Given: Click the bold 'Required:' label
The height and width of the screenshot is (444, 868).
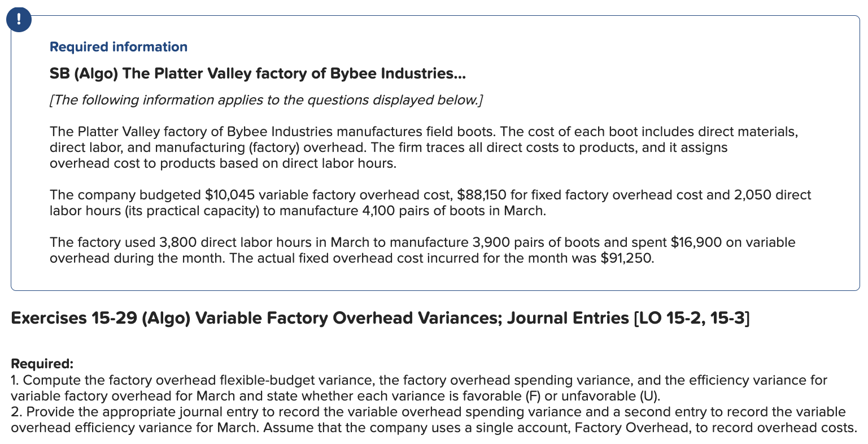Looking at the screenshot, I should tap(42, 363).
